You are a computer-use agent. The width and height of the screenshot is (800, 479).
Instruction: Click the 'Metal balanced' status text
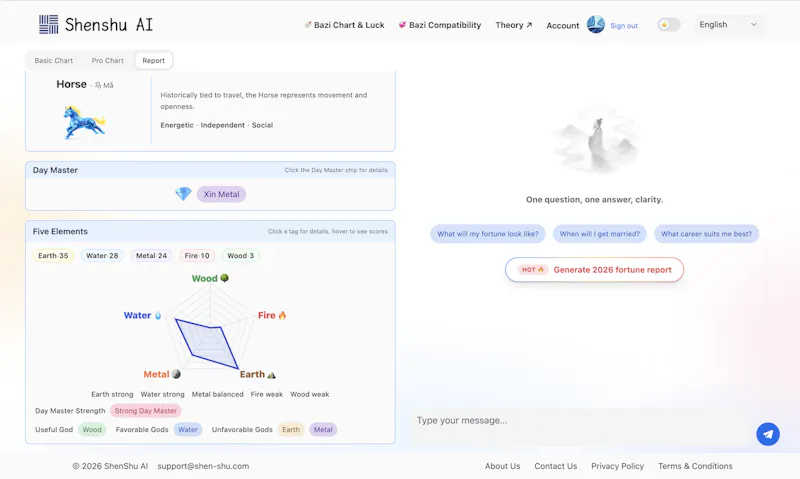tap(217, 394)
